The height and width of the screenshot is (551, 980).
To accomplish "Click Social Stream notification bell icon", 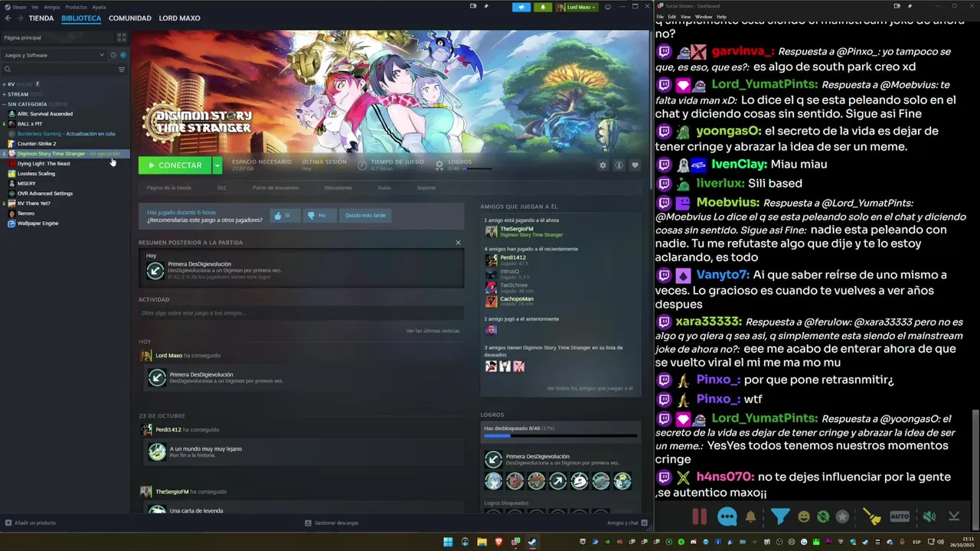I will (x=751, y=517).
